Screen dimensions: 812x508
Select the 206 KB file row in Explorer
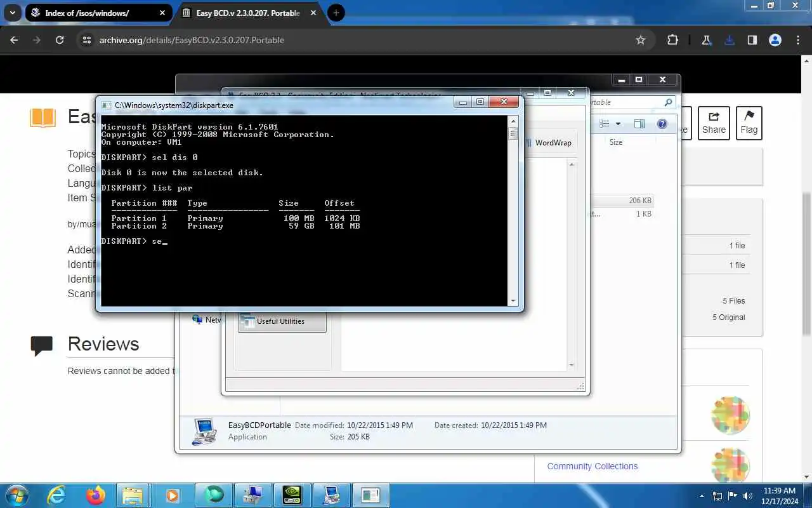[x=622, y=201]
